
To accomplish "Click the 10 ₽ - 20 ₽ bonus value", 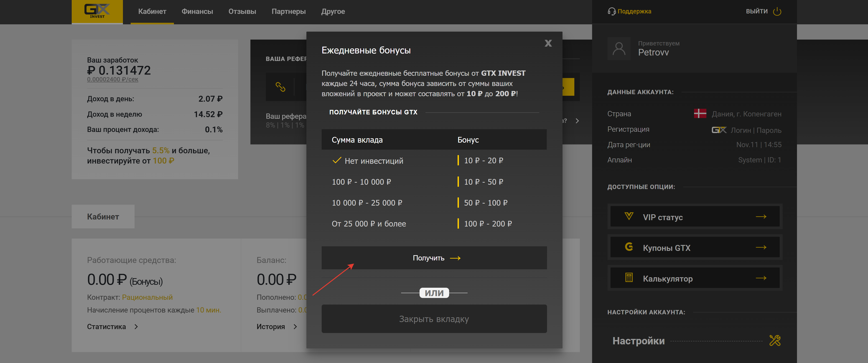I will click(x=484, y=161).
